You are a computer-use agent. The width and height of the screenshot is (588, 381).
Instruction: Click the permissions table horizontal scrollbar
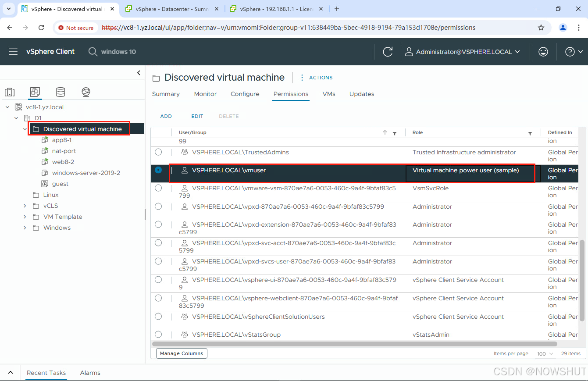[354, 344]
